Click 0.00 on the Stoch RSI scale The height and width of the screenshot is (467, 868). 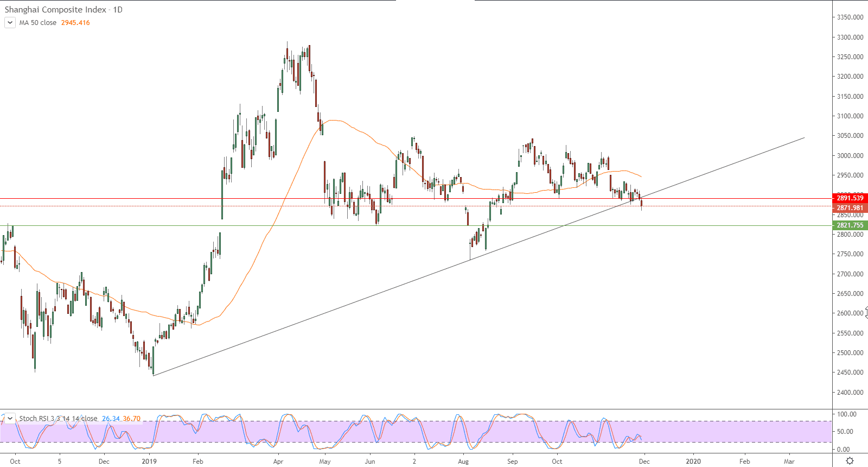click(844, 450)
